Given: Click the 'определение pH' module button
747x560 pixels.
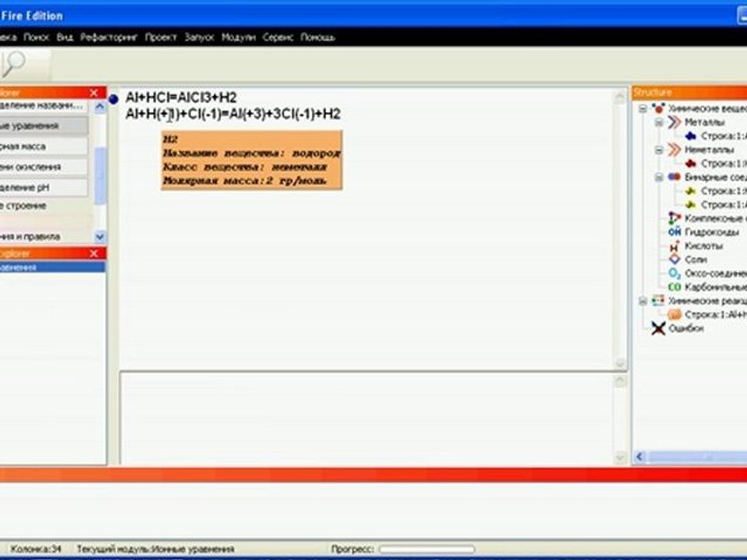Looking at the screenshot, I should [x=44, y=187].
